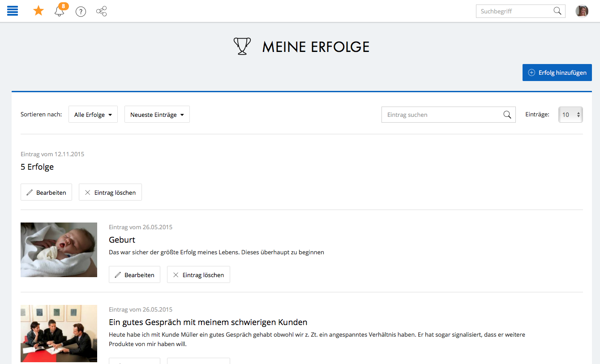The image size is (600, 364).
Task: Click the Meine Erfolge page heading
Action: (316, 47)
